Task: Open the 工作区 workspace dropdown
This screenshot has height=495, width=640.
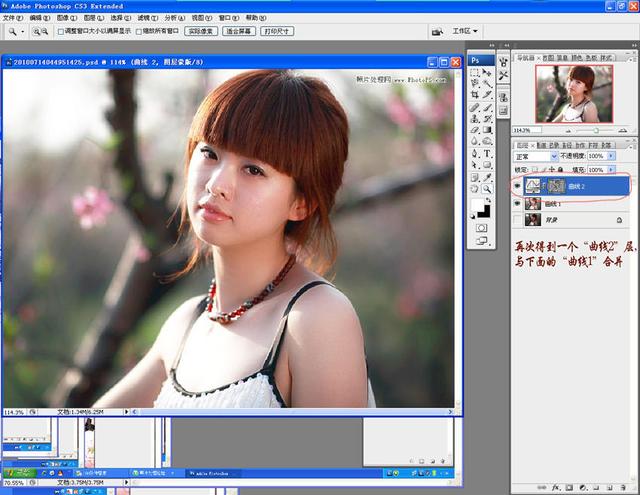Action: pos(467,31)
